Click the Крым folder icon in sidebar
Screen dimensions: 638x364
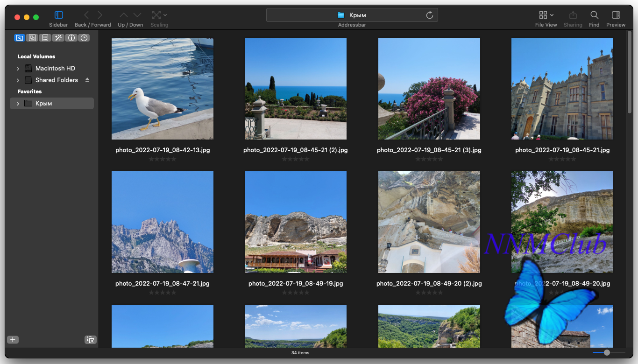click(x=28, y=103)
